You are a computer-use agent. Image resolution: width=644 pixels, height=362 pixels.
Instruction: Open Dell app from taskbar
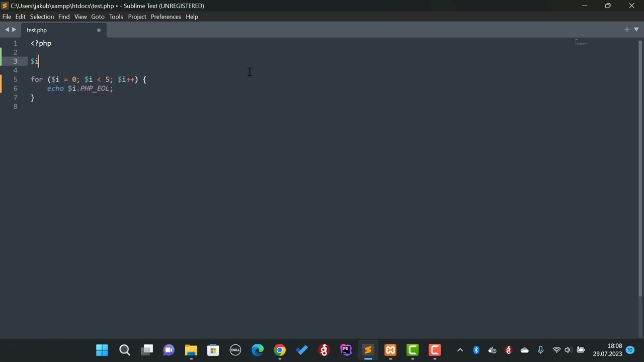click(x=235, y=350)
